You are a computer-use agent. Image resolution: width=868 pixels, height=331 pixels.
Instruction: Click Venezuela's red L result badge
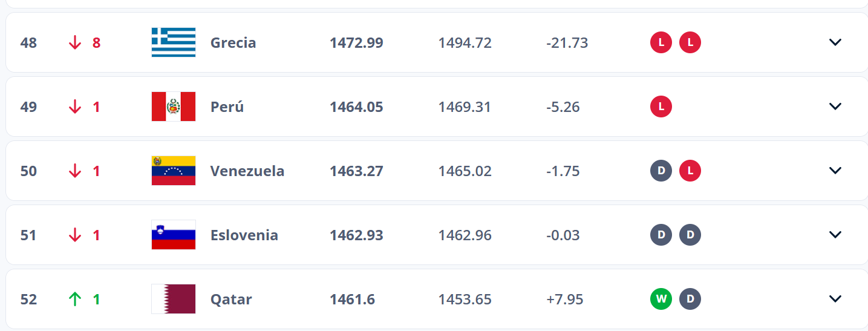tap(690, 171)
